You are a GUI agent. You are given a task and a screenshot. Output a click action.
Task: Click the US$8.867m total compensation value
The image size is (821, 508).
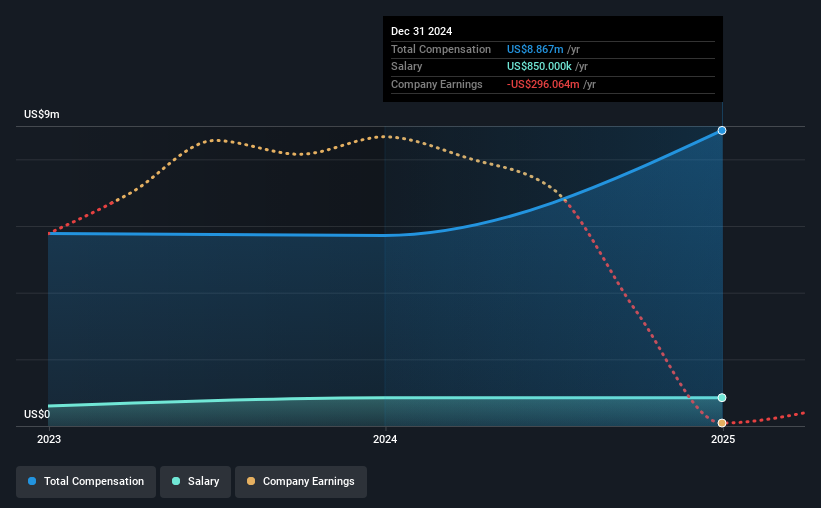click(535, 49)
